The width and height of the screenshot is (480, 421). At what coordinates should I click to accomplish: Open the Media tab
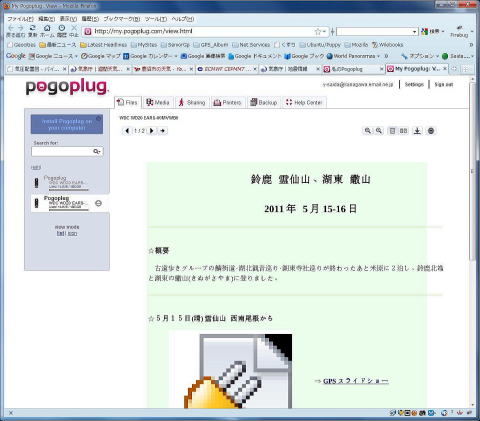[x=158, y=102]
